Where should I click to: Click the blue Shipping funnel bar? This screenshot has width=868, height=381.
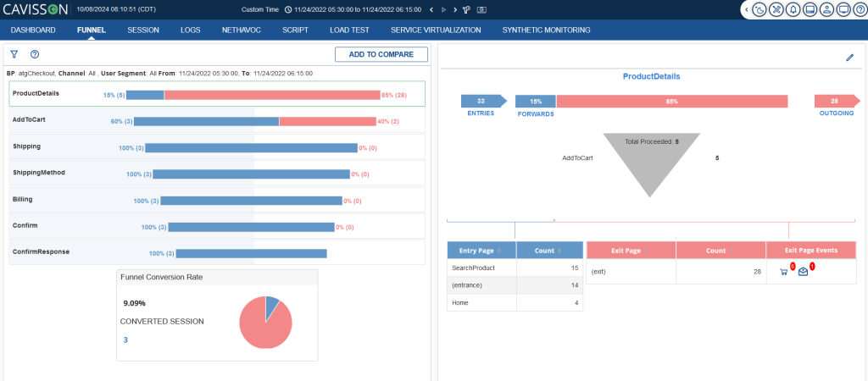pyautogui.click(x=251, y=147)
